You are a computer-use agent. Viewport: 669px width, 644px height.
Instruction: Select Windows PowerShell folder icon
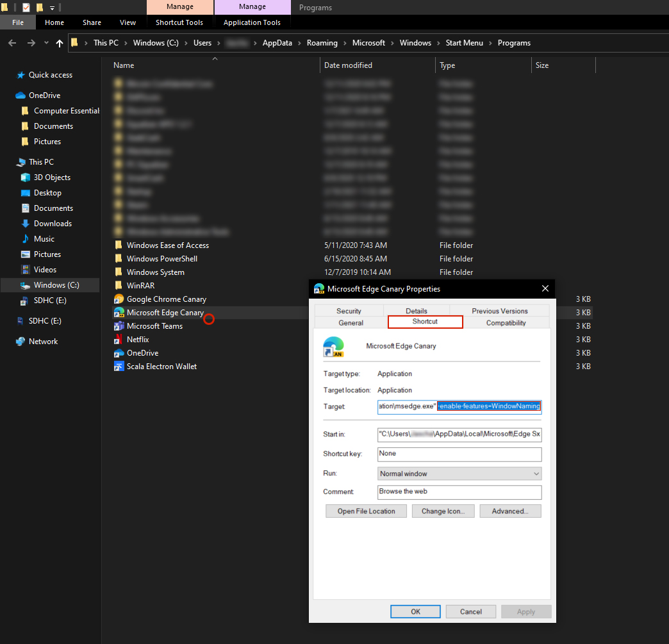pos(119,259)
